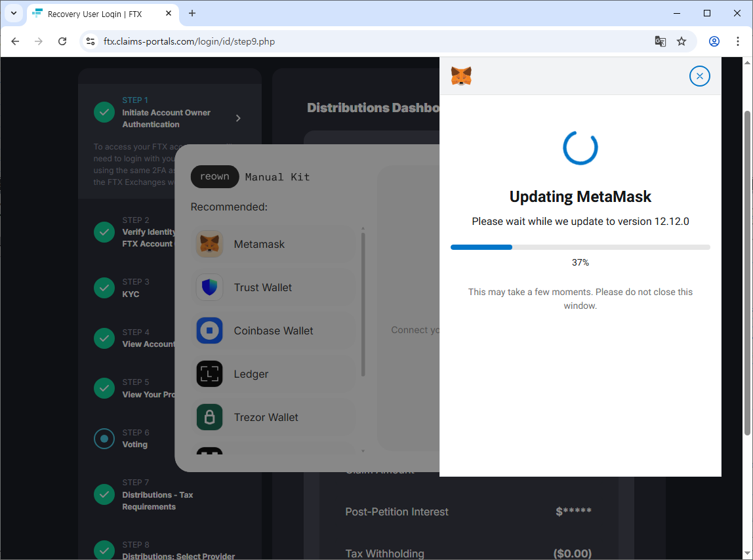Select Trust Wallet option
This screenshot has width=753, height=560.
(x=274, y=287)
